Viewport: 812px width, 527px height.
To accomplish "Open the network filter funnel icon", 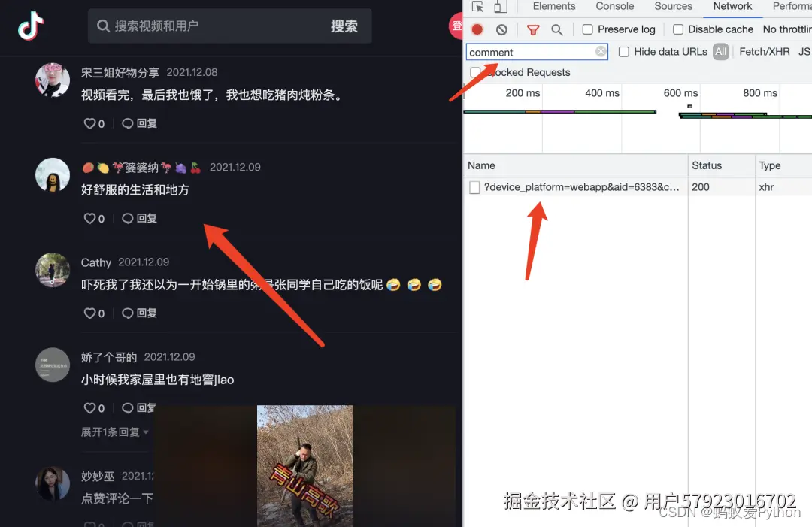I will pyautogui.click(x=534, y=29).
